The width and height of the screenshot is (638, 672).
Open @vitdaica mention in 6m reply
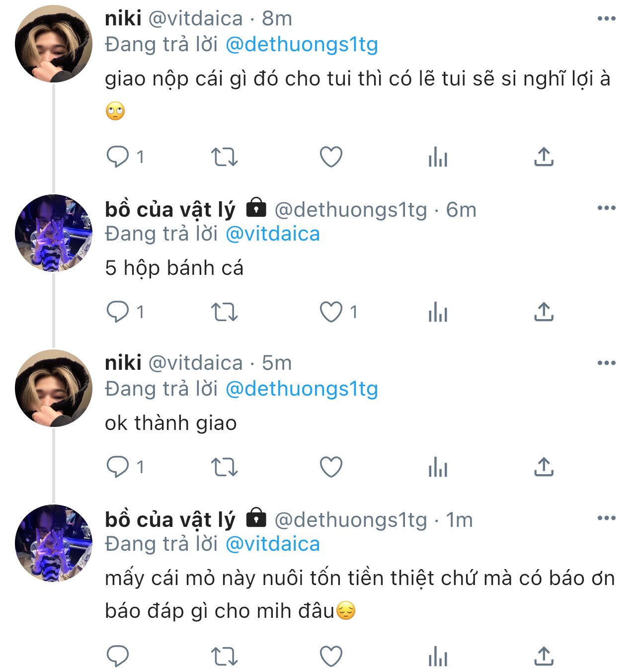click(x=273, y=234)
